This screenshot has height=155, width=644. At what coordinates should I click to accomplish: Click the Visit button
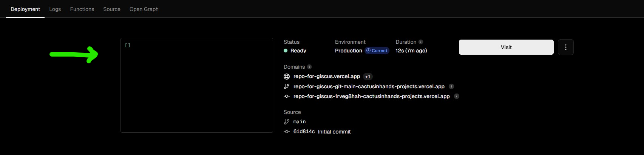(x=506, y=47)
